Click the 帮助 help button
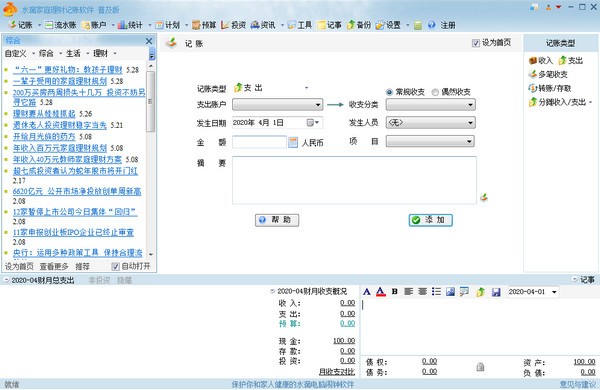 pyautogui.click(x=277, y=220)
